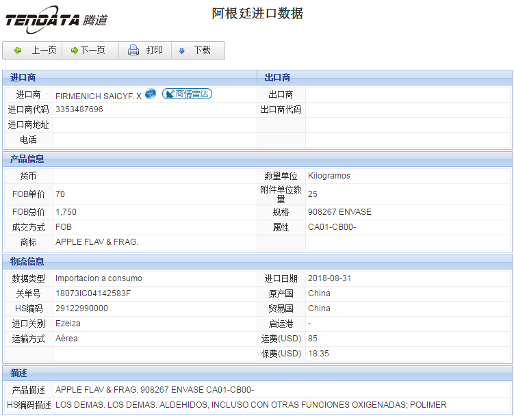Print the record with 打印 button

[146, 50]
